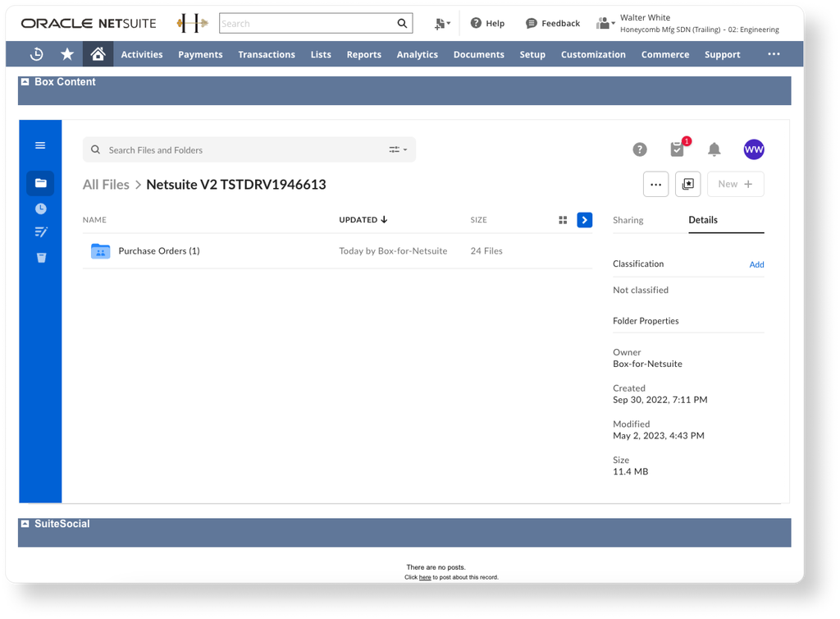Open the WW account avatar menu
The height and width of the screenshot is (619, 840).
(754, 149)
